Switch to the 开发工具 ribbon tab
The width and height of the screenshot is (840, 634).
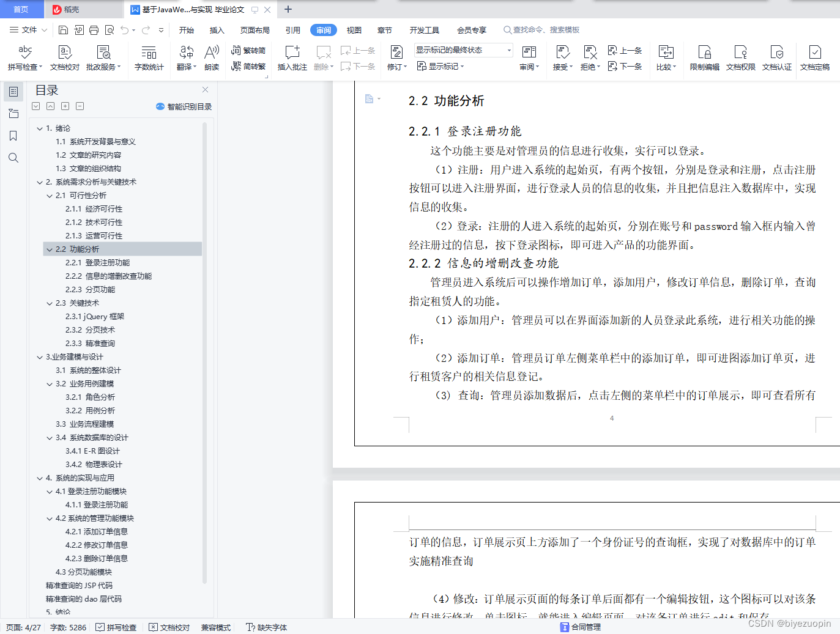(x=425, y=30)
